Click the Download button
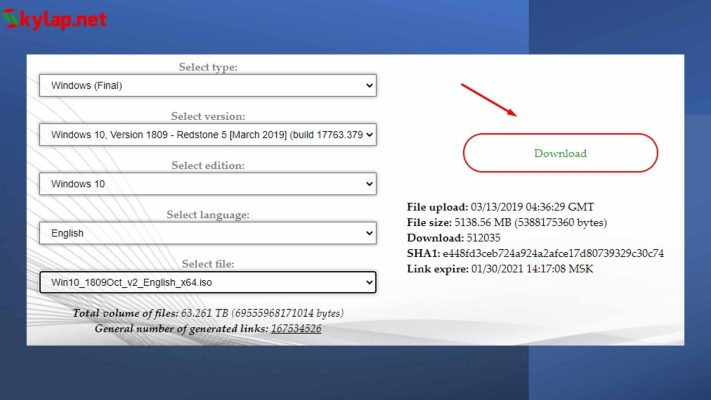 click(560, 153)
